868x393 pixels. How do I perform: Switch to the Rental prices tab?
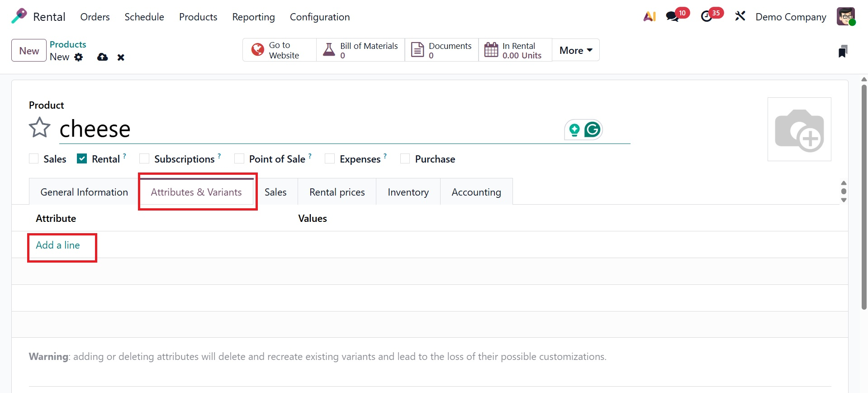pyautogui.click(x=337, y=192)
